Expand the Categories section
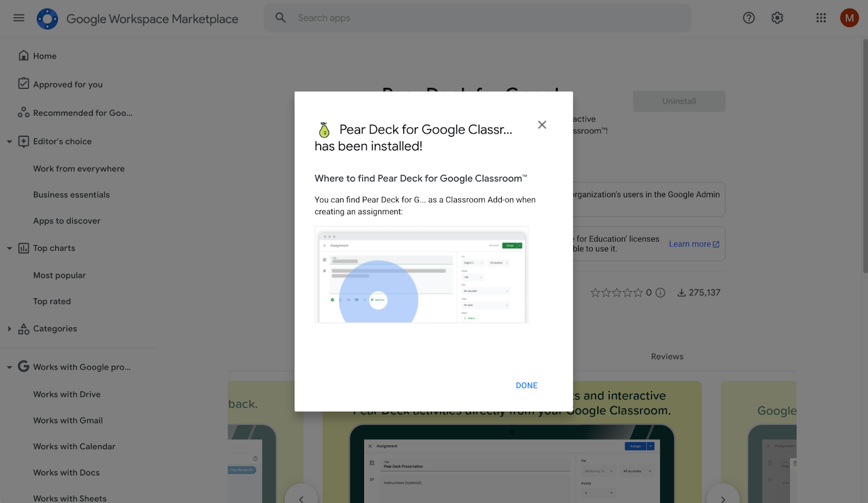Viewport: 868px width, 503px height. (9, 328)
